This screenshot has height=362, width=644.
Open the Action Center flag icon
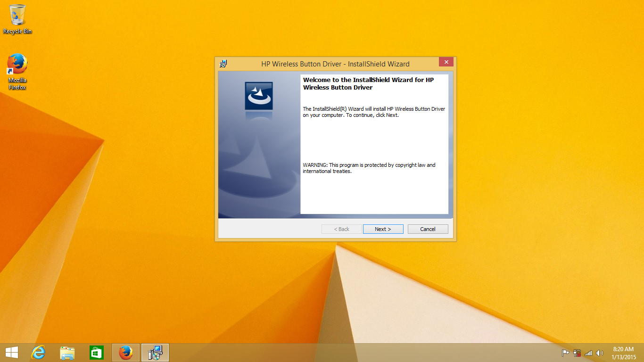pos(565,353)
